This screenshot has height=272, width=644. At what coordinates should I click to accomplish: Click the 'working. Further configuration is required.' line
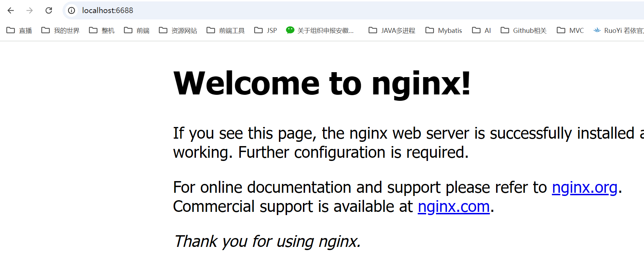coord(321,152)
